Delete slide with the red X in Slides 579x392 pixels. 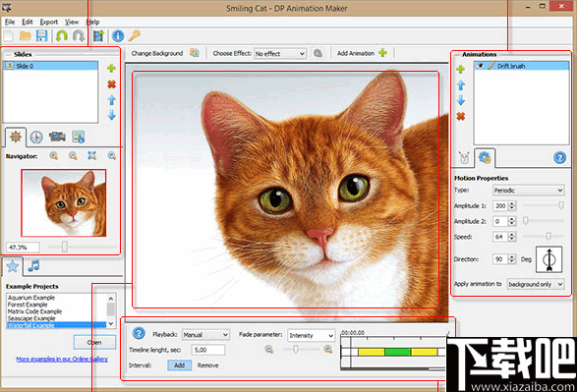pyautogui.click(x=111, y=84)
